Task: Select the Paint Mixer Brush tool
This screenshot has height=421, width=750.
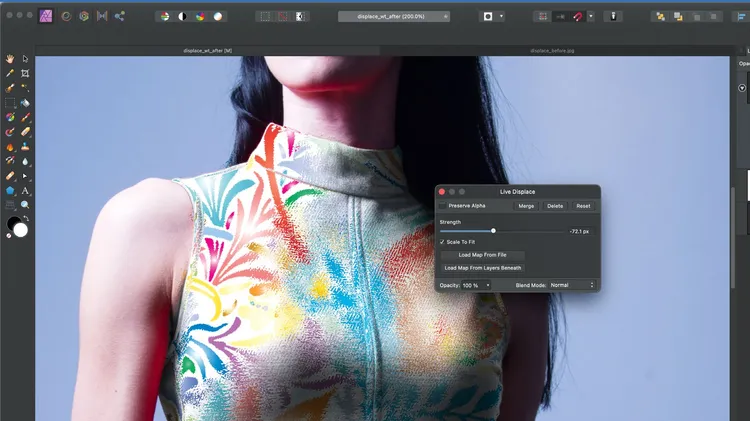Action: [10, 132]
